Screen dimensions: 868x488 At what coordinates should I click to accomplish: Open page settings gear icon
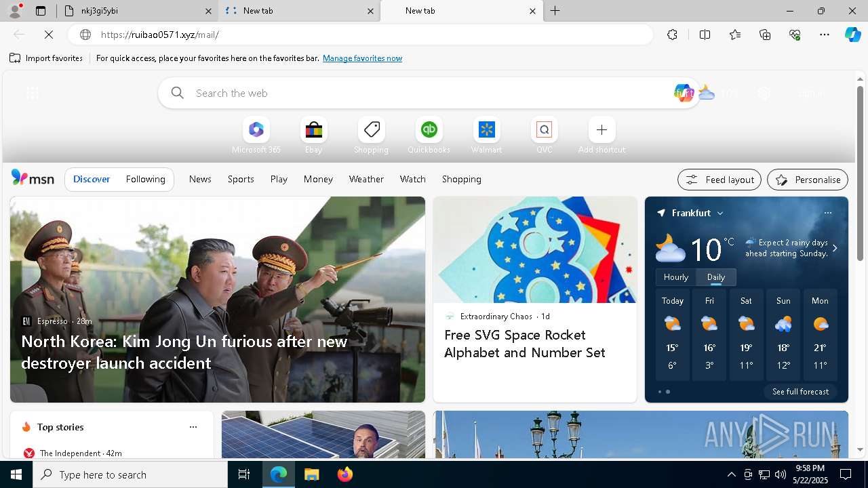coord(764,94)
